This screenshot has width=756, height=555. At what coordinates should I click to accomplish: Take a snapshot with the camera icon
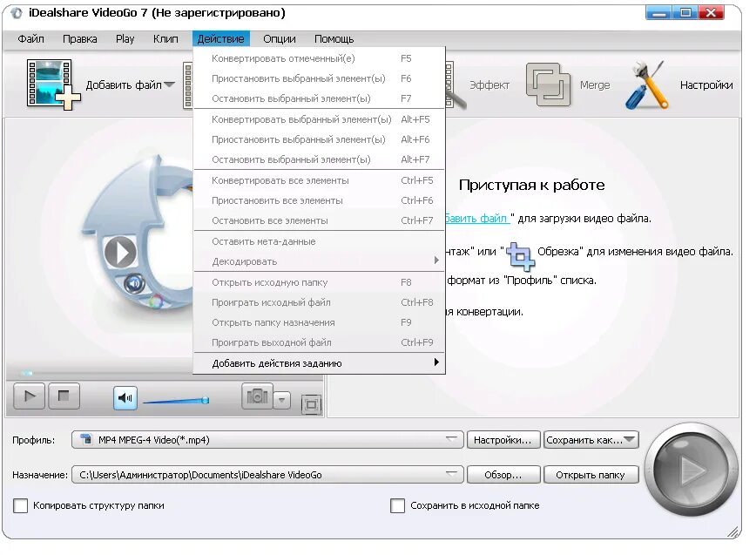point(257,396)
